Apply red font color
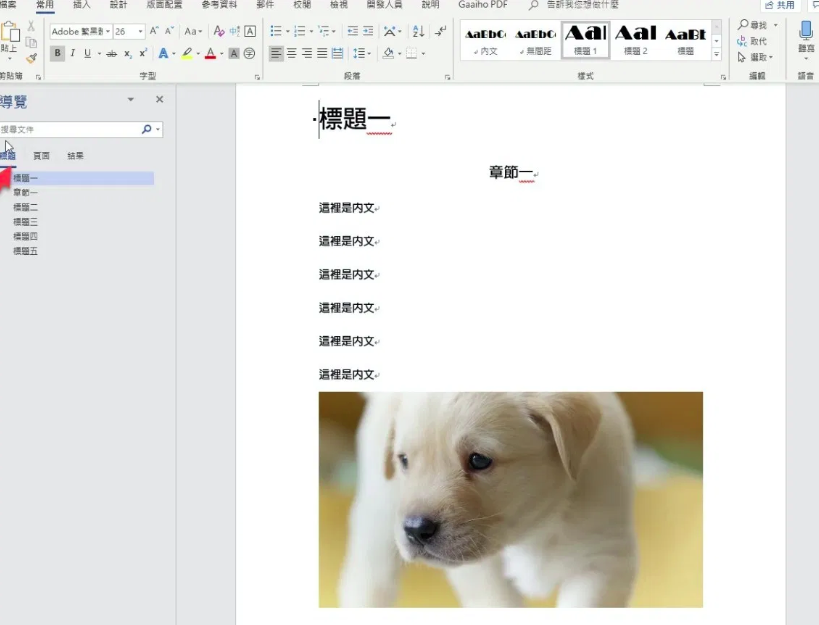 click(x=210, y=53)
